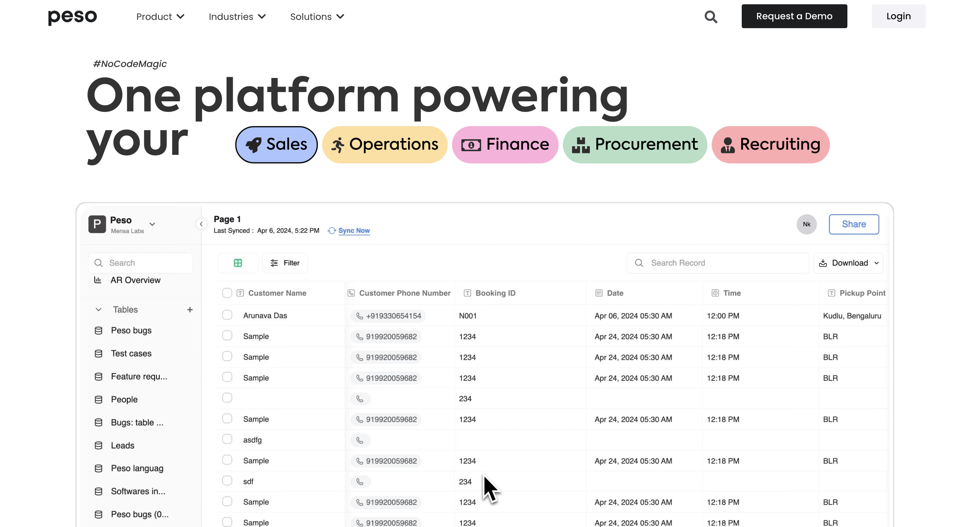Select the Operations pill tab
Screen dimensions: 980x527
(x=385, y=144)
